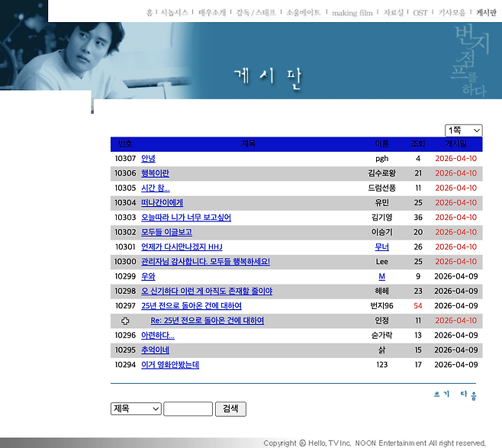
Task: Open the 제목 search type dropdown
Action: [136, 409]
